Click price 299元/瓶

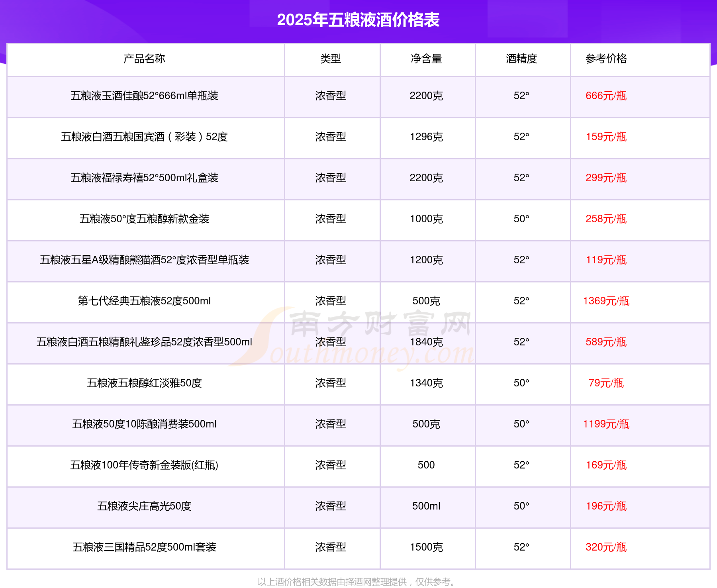(606, 178)
